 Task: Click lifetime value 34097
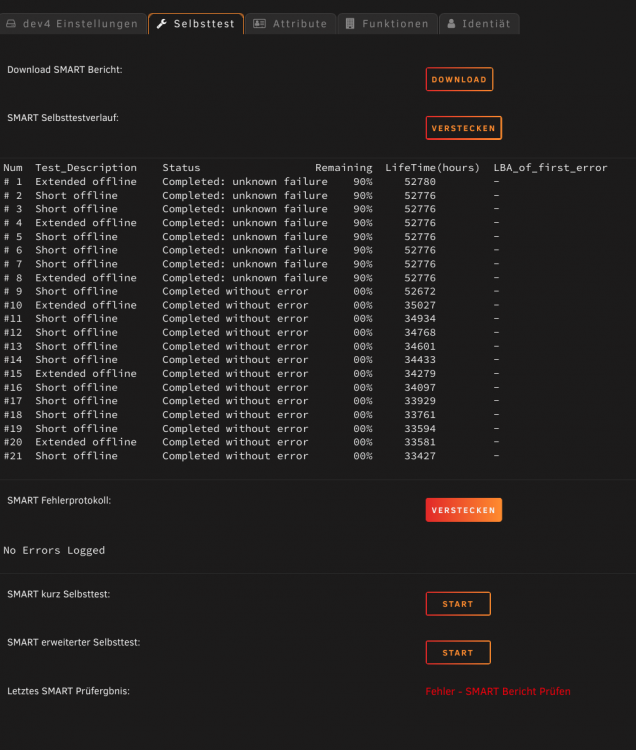(x=420, y=387)
